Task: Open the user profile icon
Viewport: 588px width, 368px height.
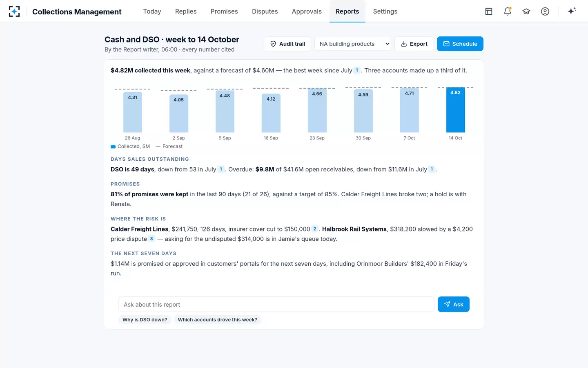Action: pos(545,11)
